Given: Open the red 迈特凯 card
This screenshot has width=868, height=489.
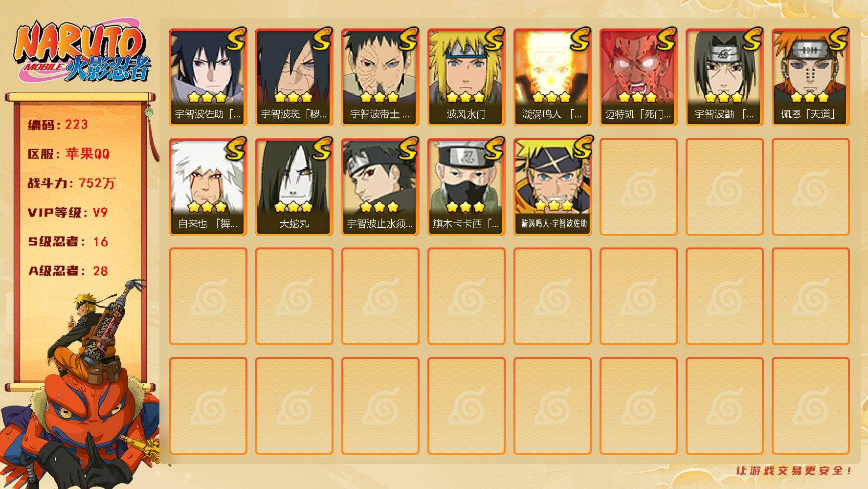Looking at the screenshot, I should coord(638,77).
